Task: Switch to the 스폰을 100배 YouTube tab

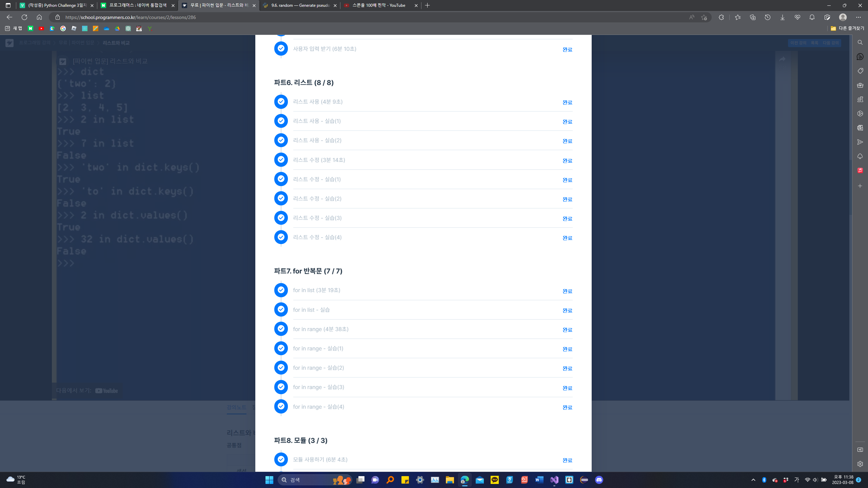Action: 378,5
